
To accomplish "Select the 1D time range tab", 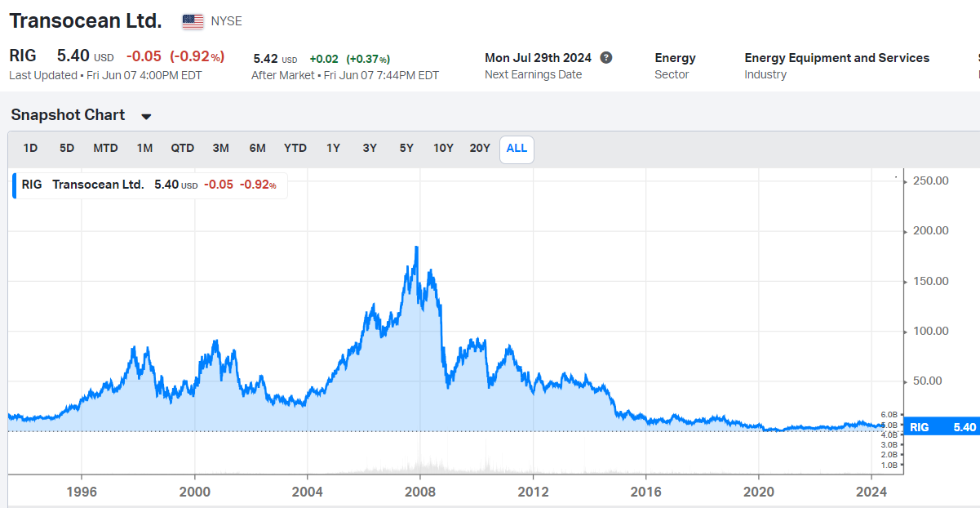I will pos(30,148).
